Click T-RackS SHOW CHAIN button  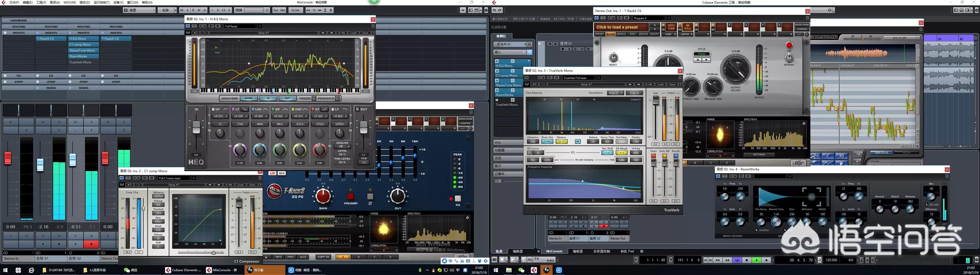point(802,25)
